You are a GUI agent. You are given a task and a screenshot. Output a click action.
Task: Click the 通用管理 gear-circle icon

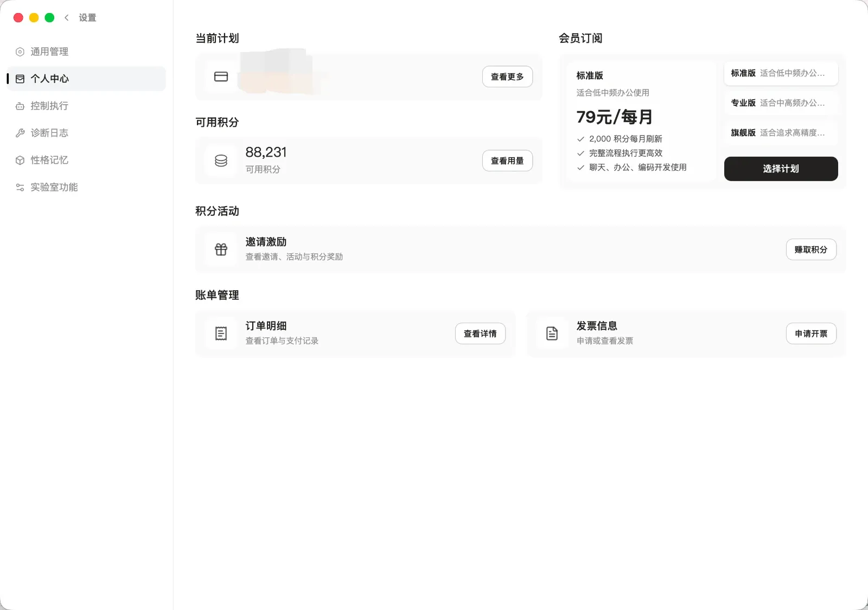20,52
